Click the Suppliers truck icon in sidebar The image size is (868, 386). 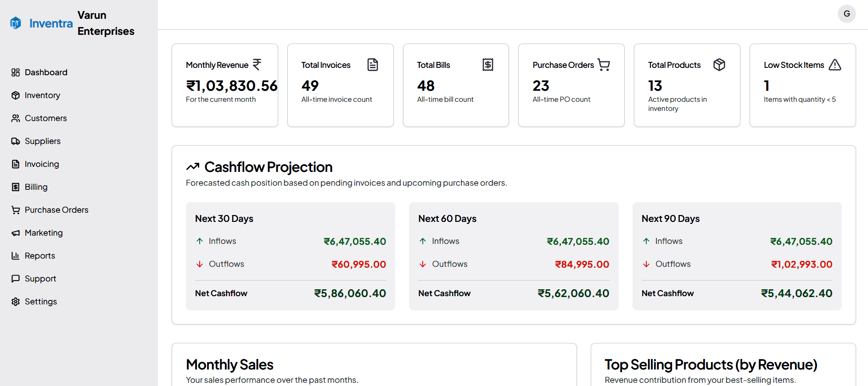point(16,141)
